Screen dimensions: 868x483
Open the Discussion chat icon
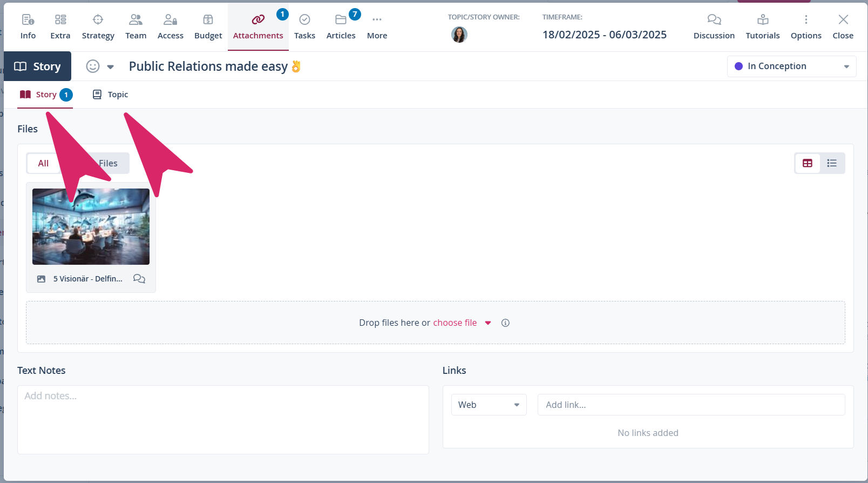pos(714,20)
